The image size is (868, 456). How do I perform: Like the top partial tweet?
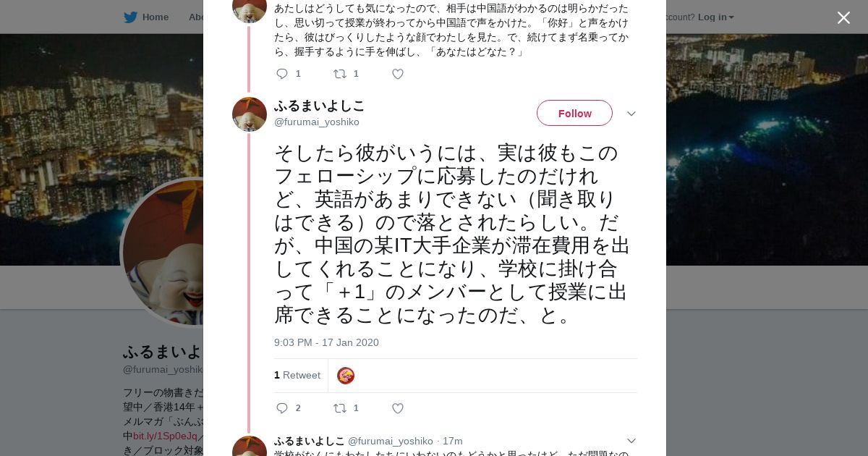397,74
